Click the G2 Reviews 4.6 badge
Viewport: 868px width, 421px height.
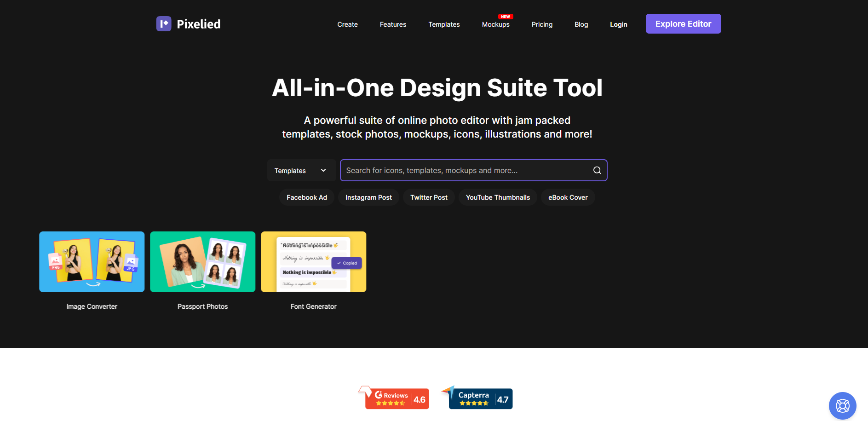click(x=394, y=398)
